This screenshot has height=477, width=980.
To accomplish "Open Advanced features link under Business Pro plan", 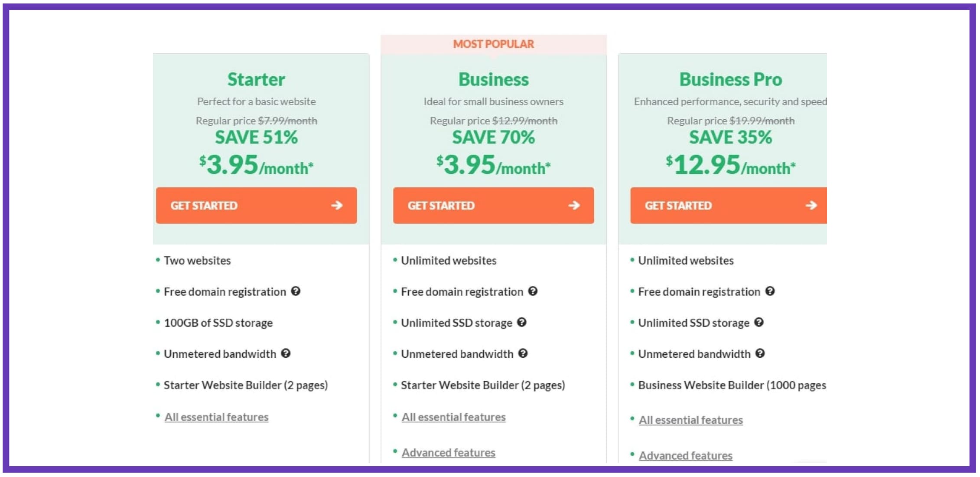I will click(686, 455).
